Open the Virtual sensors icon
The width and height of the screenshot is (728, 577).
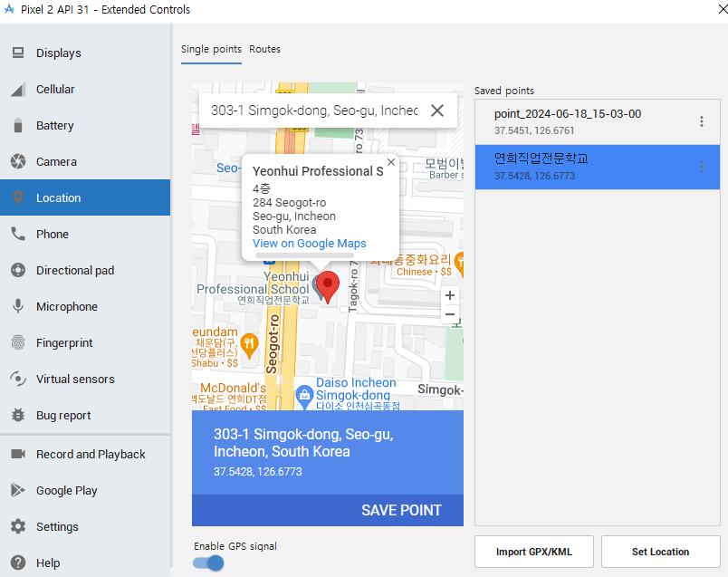[x=18, y=380]
